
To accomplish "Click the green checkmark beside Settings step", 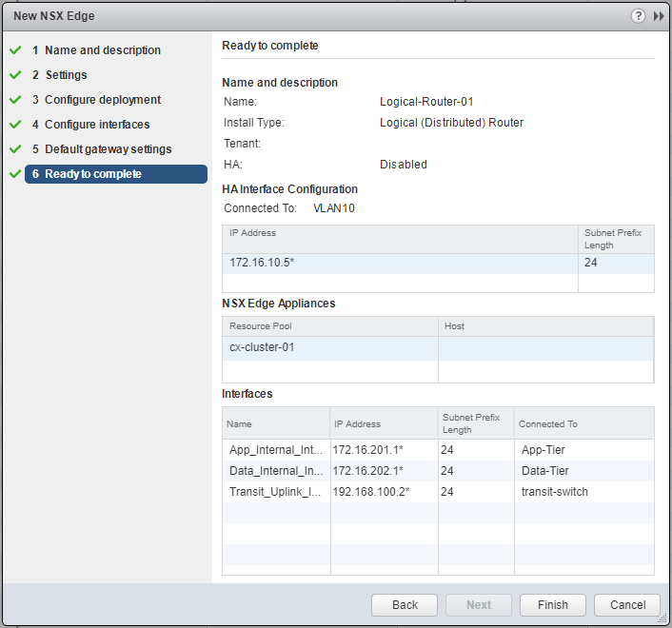I will click(x=14, y=75).
